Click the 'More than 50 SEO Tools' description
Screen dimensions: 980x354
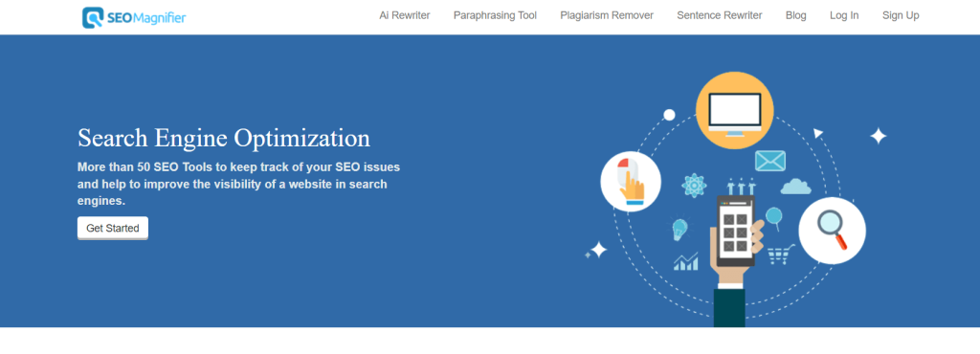click(x=238, y=185)
